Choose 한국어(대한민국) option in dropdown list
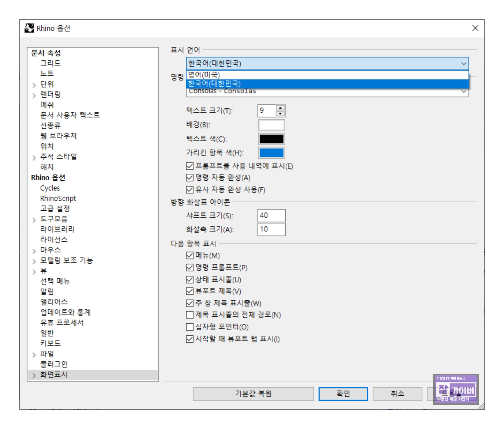 pyautogui.click(x=215, y=84)
